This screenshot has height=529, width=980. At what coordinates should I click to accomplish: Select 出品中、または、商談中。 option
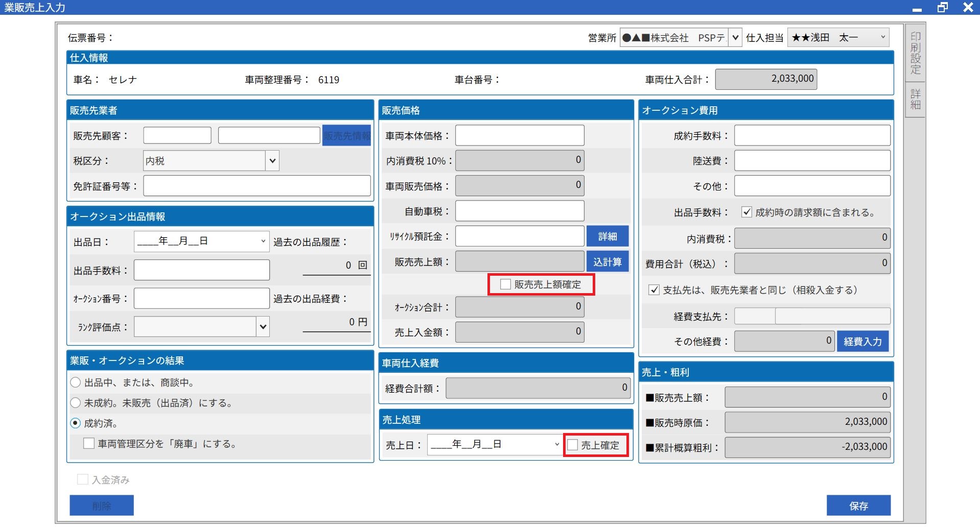(x=76, y=382)
